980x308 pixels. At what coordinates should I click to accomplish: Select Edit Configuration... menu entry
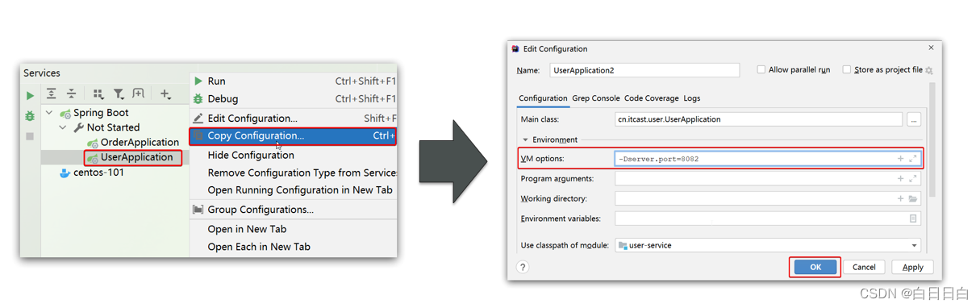point(294,118)
